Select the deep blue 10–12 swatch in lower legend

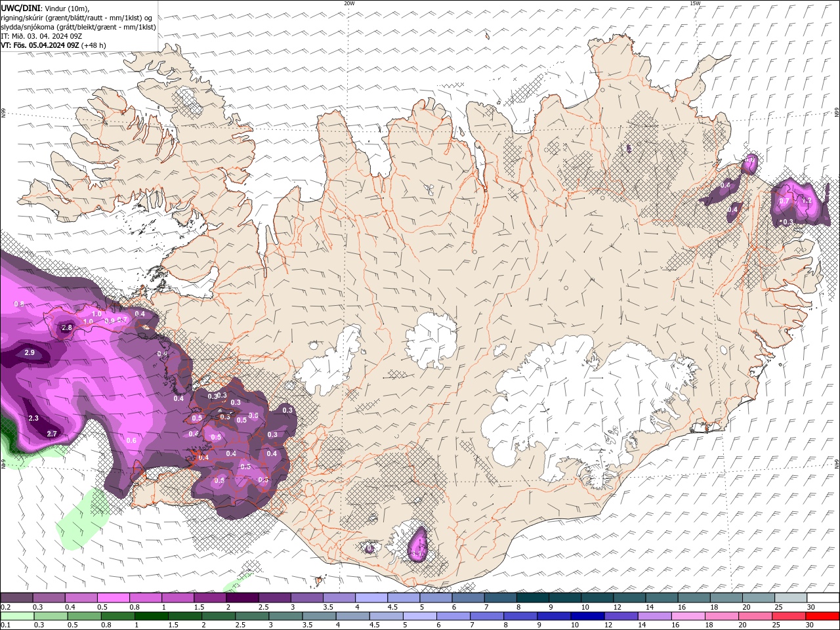click(587, 616)
